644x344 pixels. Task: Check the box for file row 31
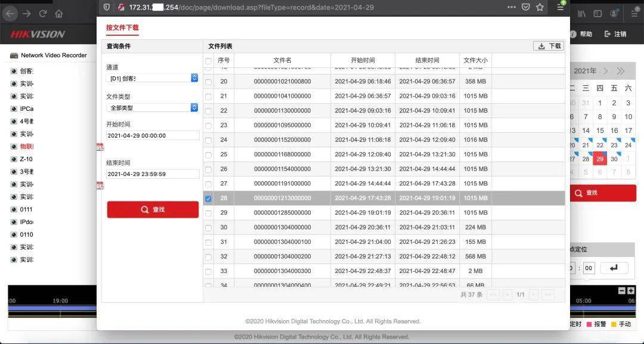coord(208,242)
